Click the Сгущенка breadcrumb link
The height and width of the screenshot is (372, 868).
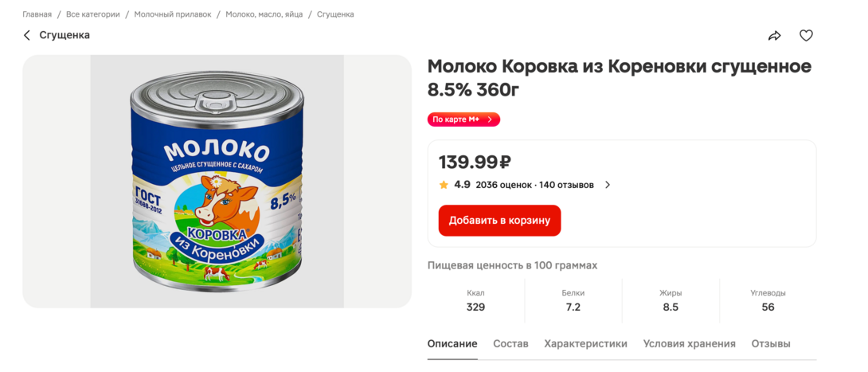pyautogui.click(x=335, y=14)
